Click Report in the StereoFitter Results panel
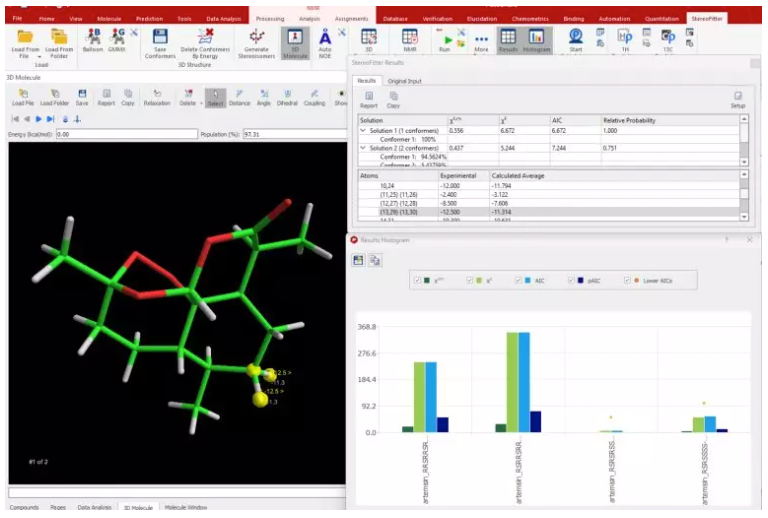The image size is (768, 518). (369, 99)
